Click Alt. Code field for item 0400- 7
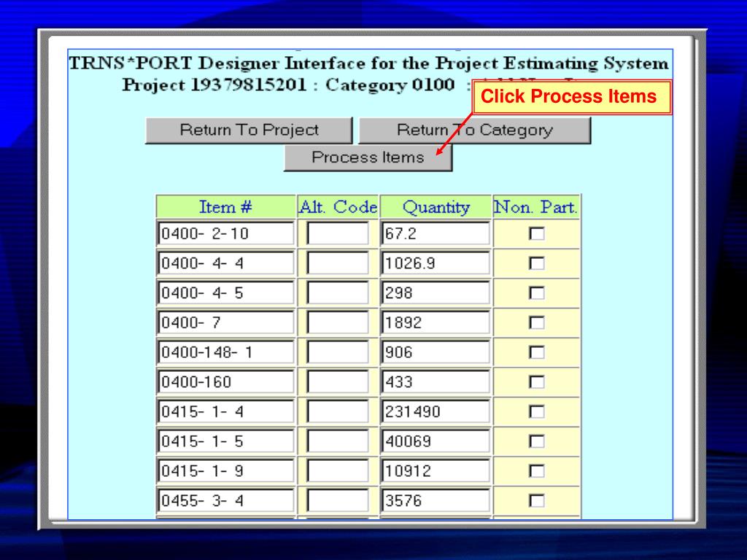The height and width of the screenshot is (560, 747). coord(338,322)
